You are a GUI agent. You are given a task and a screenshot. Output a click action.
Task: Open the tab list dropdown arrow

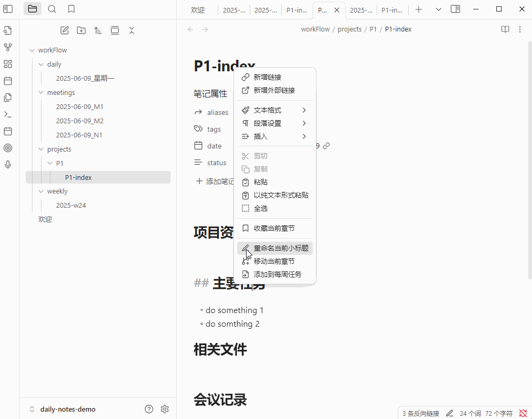click(439, 9)
